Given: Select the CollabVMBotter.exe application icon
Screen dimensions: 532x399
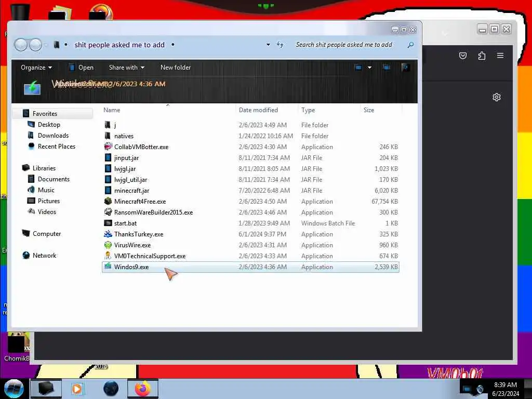Looking at the screenshot, I should pos(108,147).
